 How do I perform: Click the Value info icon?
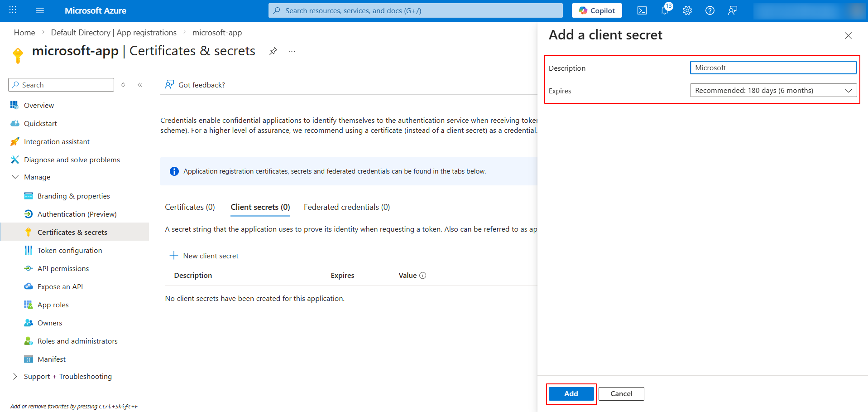coord(423,276)
